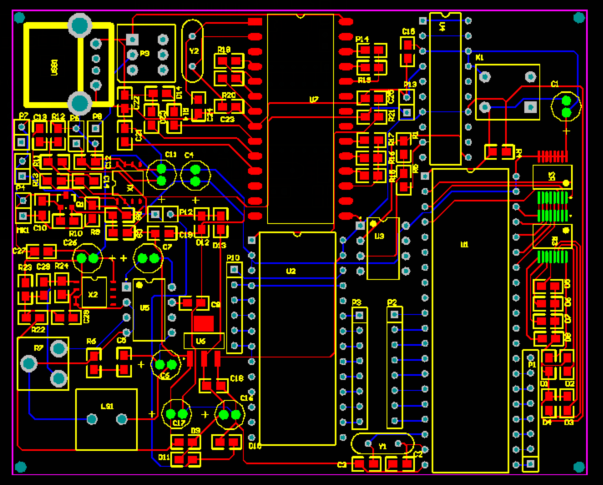Click the P9 six-pin header
This screenshot has width=603, height=485.
145,55
